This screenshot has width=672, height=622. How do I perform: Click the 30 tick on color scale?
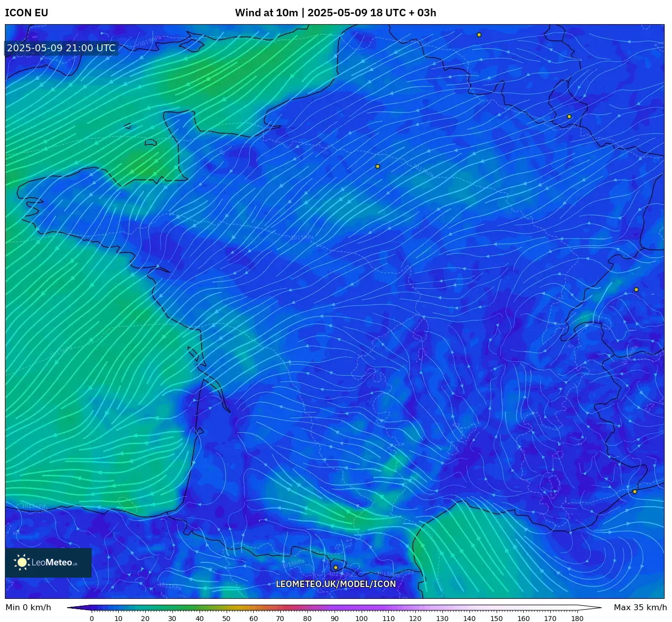click(x=172, y=619)
